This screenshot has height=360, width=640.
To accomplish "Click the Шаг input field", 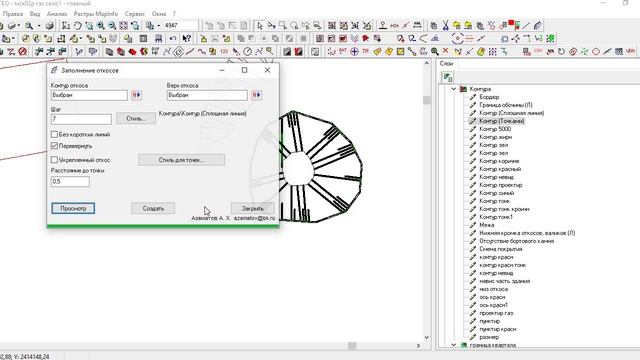I will [81, 119].
